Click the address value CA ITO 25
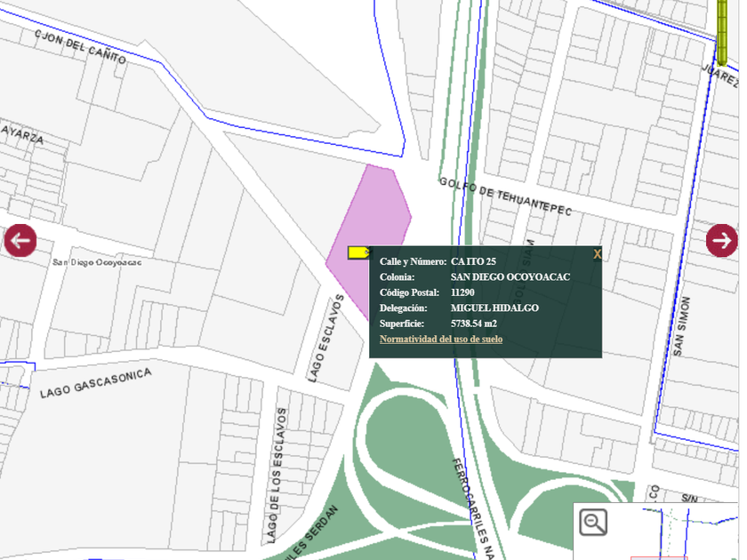Viewport: 747px width, 560px height. tap(473, 261)
